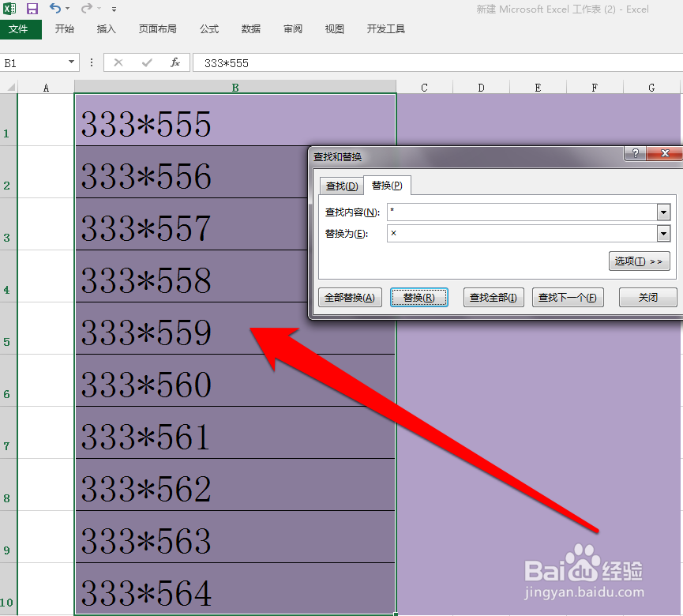Click the 替换为 input field
Viewport: 683px width, 616px height.
coord(522,234)
